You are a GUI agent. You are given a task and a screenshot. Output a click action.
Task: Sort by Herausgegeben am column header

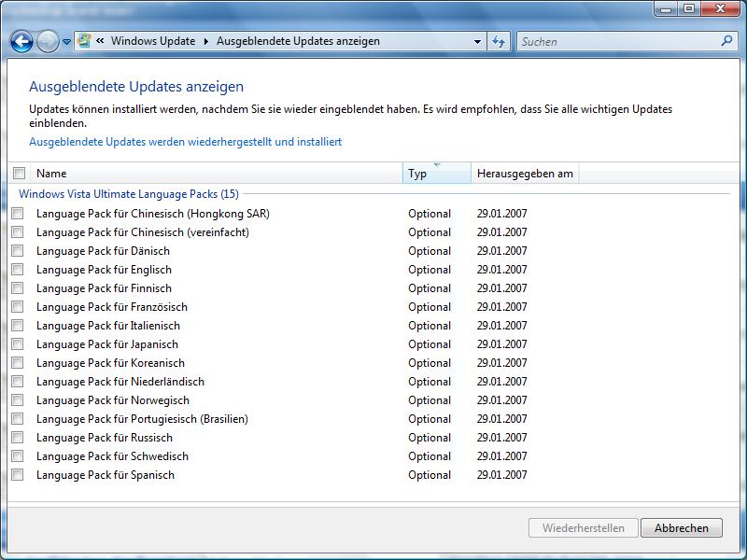(525, 174)
